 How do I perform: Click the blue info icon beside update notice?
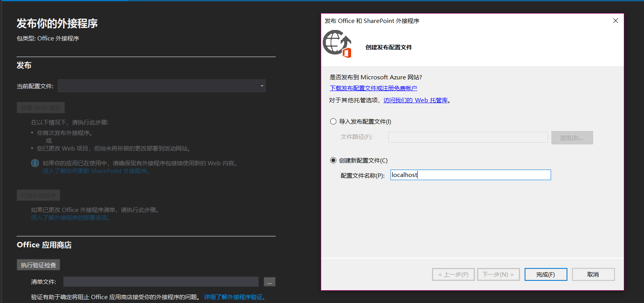tap(35, 163)
